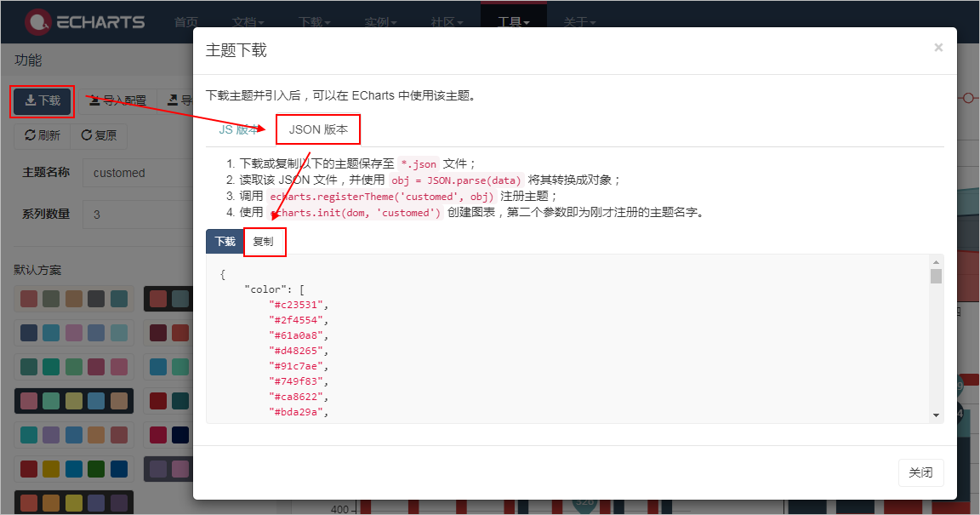Click the echarts.init(dom, 'customed') snippet

(355, 213)
